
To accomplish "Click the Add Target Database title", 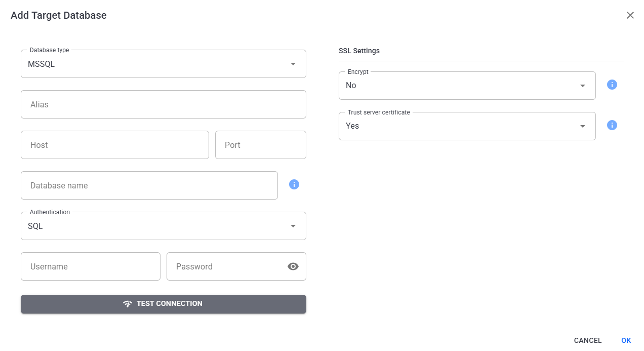I will pos(59,15).
